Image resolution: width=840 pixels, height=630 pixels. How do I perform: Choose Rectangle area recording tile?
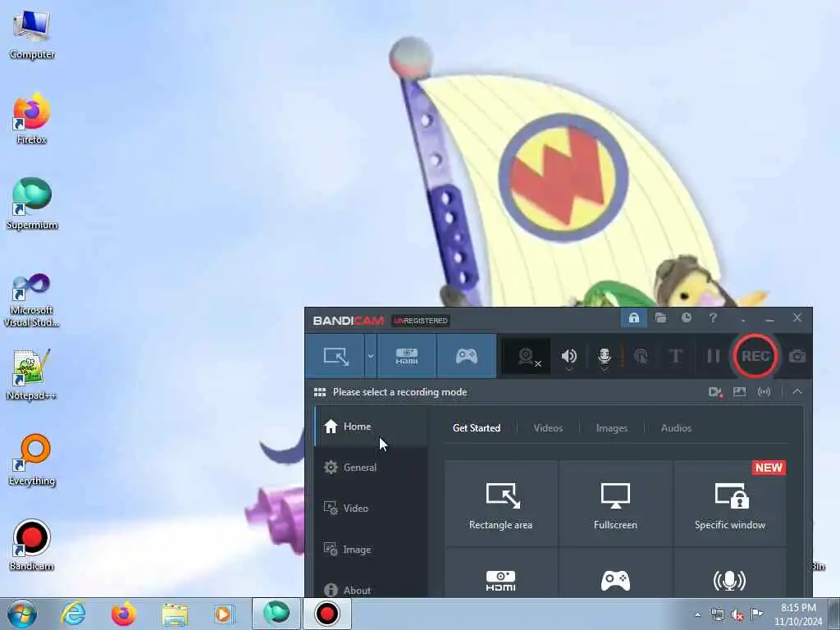click(x=501, y=504)
